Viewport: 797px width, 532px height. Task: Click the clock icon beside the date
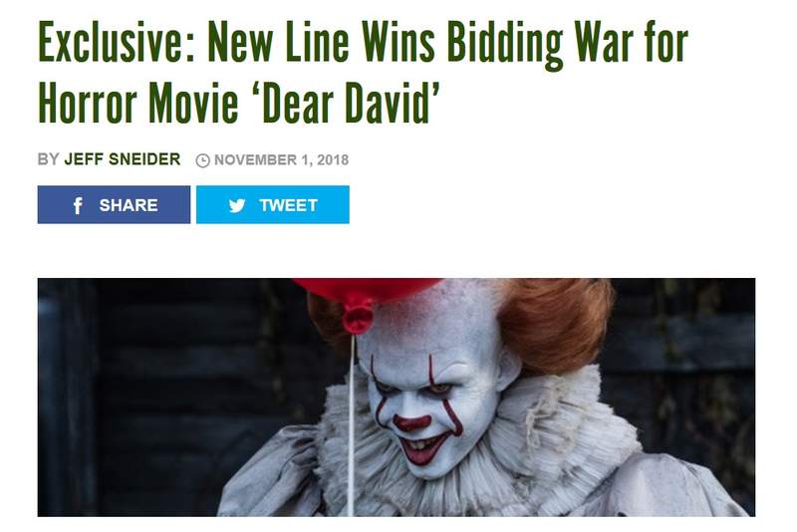click(x=203, y=160)
